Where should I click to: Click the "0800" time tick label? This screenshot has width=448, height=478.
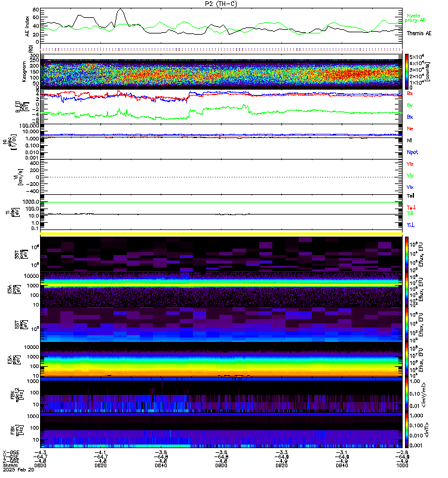40,465
